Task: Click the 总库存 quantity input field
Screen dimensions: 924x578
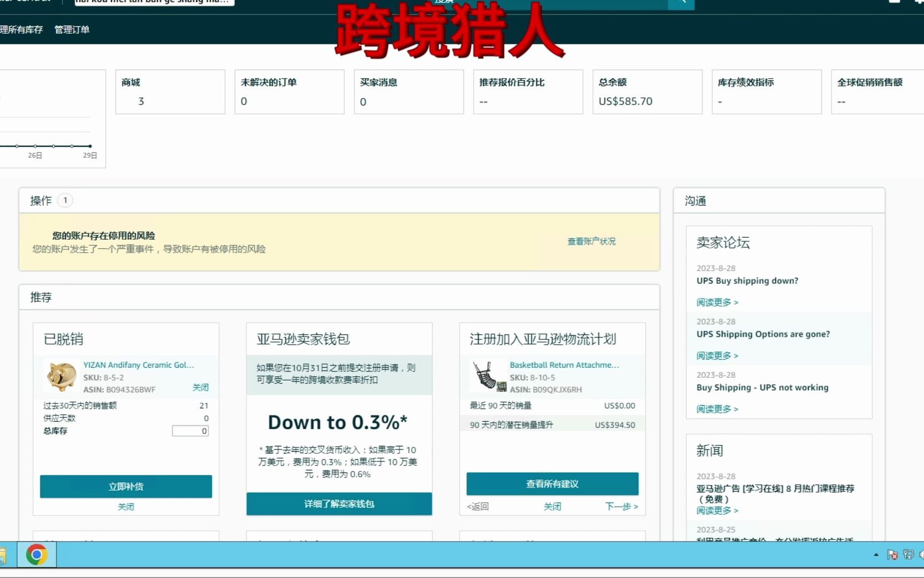Action: (x=190, y=431)
